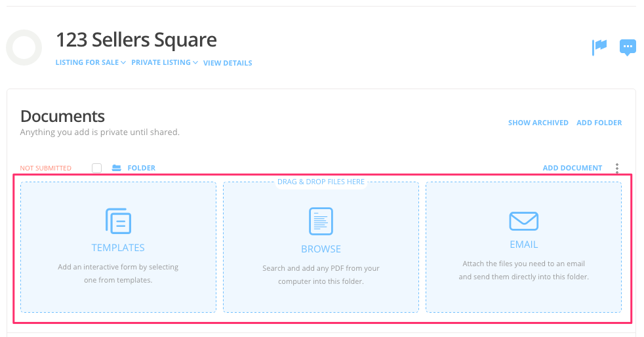Viewport: 644px width, 337px height.
Task: Click the Email envelope icon
Action: coord(523,221)
